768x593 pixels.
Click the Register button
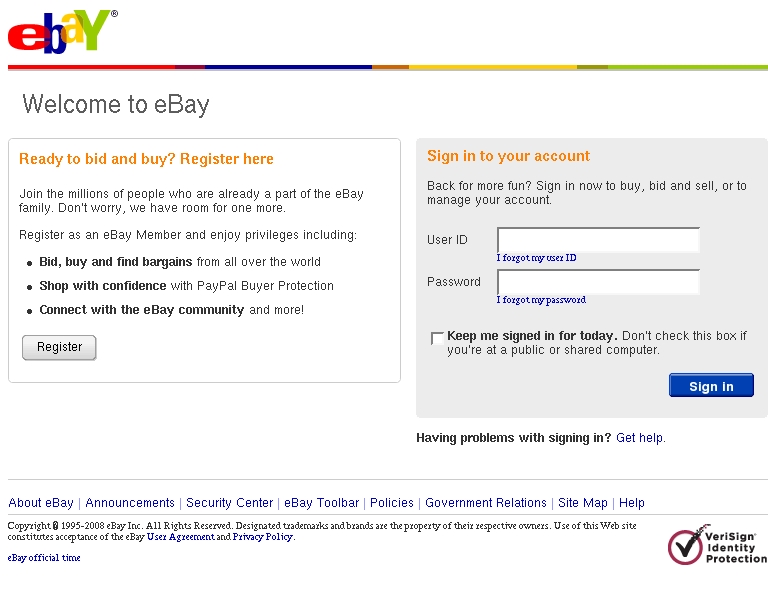pos(59,347)
